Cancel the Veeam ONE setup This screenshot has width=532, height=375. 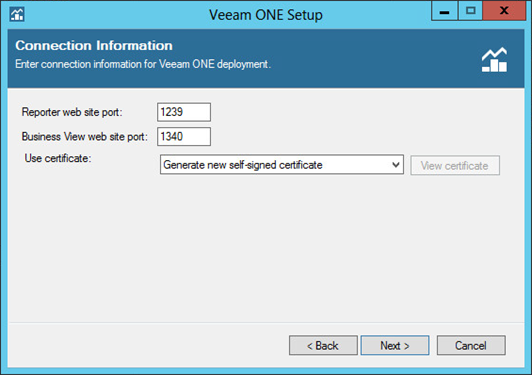471,345
